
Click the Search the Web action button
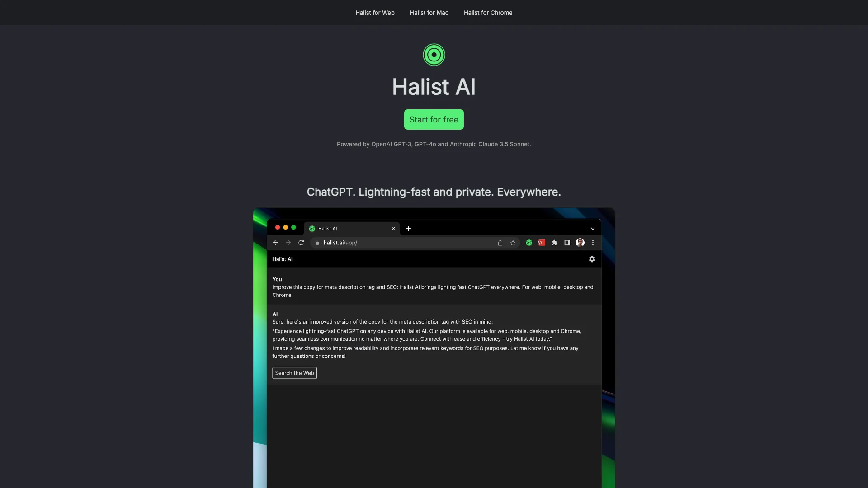(x=294, y=372)
